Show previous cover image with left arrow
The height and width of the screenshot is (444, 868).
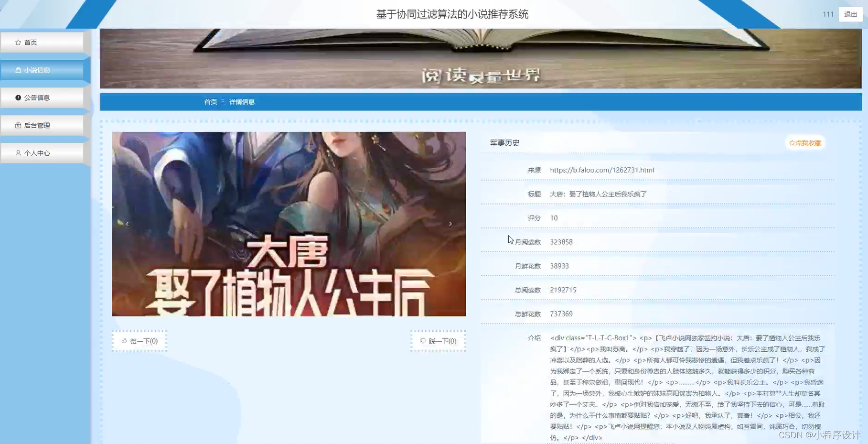click(127, 224)
